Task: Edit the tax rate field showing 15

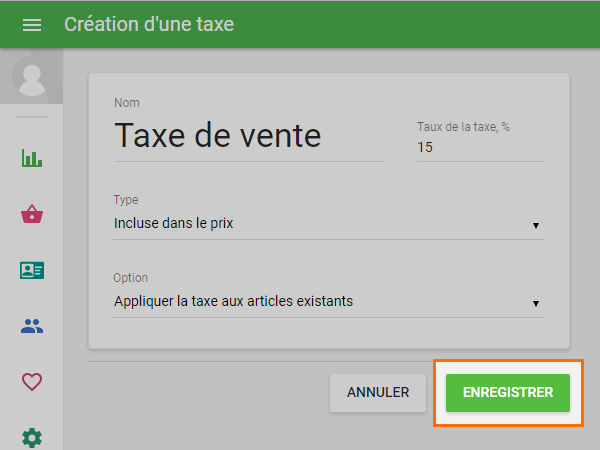Action: click(480, 147)
